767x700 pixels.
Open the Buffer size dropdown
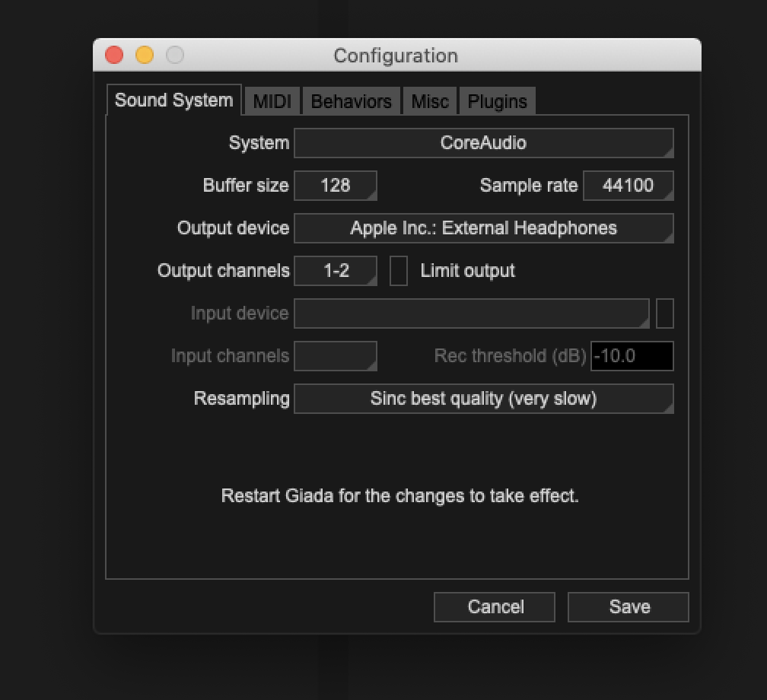(x=335, y=186)
